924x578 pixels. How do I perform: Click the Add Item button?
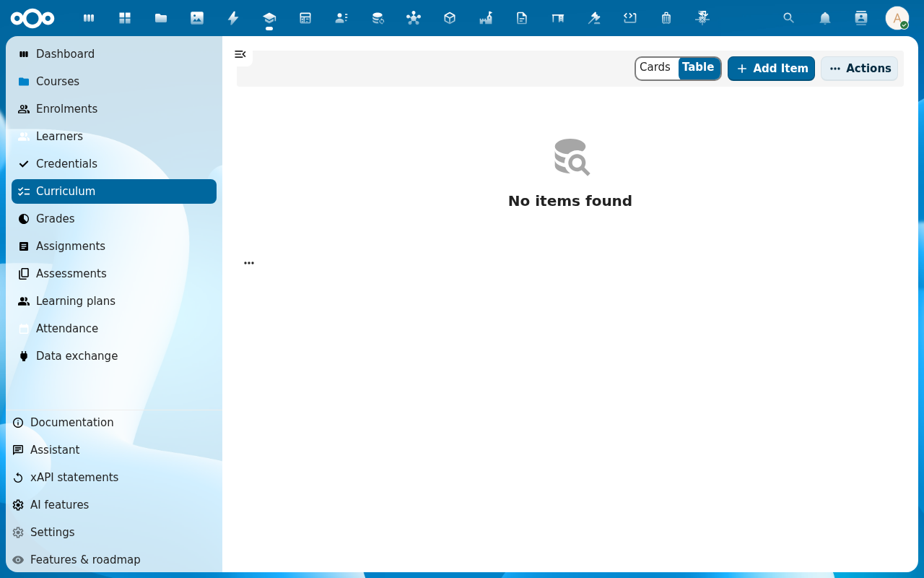point(771,69)
